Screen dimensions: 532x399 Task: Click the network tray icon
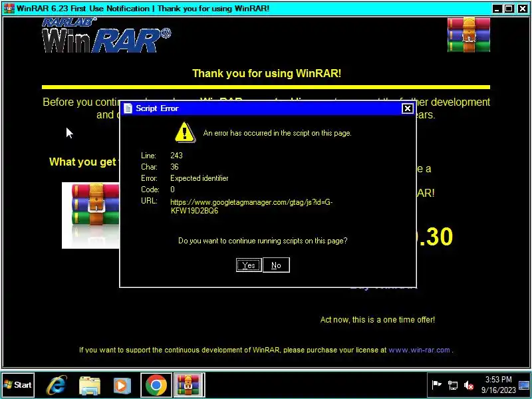[x=453, y=385]
